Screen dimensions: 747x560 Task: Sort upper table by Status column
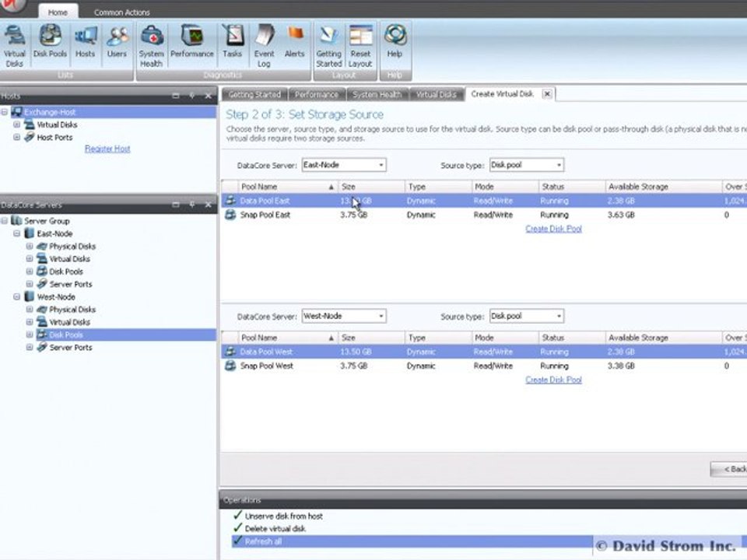pos(571,187)
